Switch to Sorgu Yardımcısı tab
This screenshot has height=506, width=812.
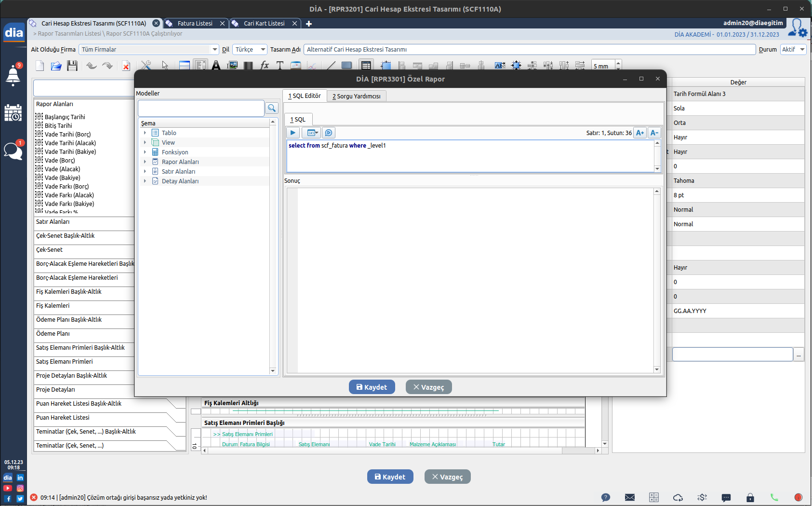point(356,96)
